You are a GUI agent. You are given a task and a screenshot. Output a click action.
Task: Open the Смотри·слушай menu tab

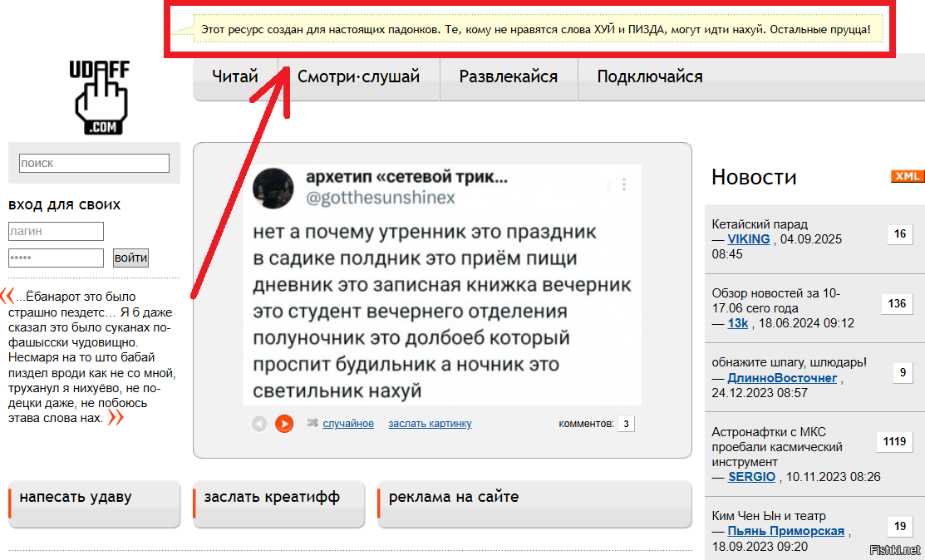[x=359, y=77]
